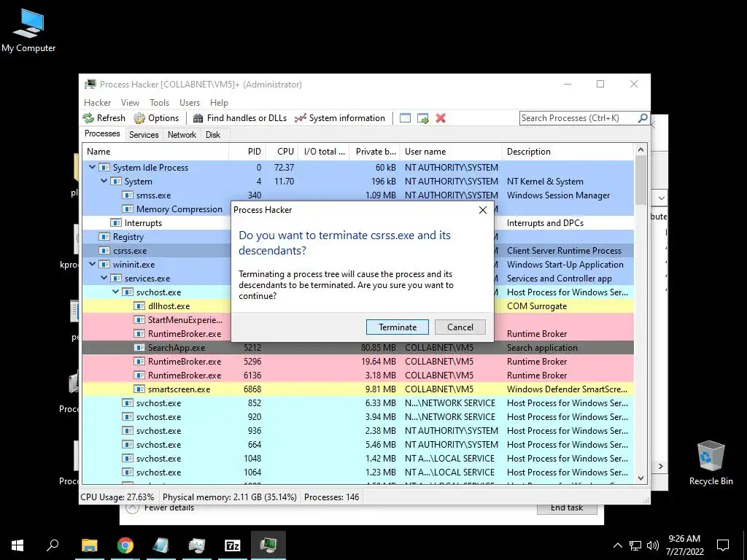
Task: Collapse the wininit.exe tree node
Action: pos(93,264)
